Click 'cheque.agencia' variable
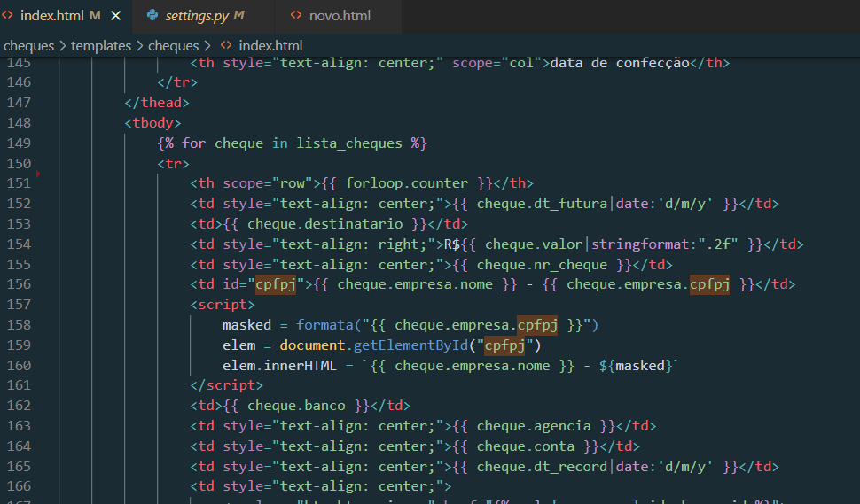This screenshot has width=860, height=504. pos(534,426)
